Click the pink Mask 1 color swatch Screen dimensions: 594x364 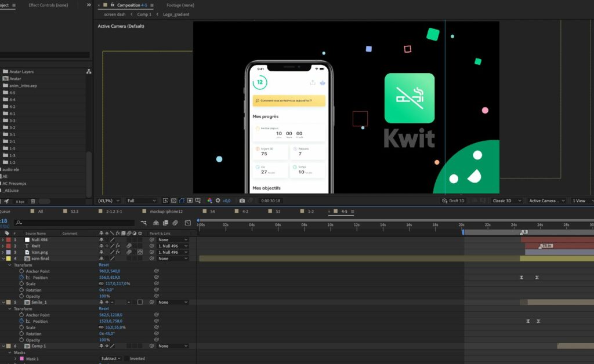pyautogui.click(x=21, y=359)
